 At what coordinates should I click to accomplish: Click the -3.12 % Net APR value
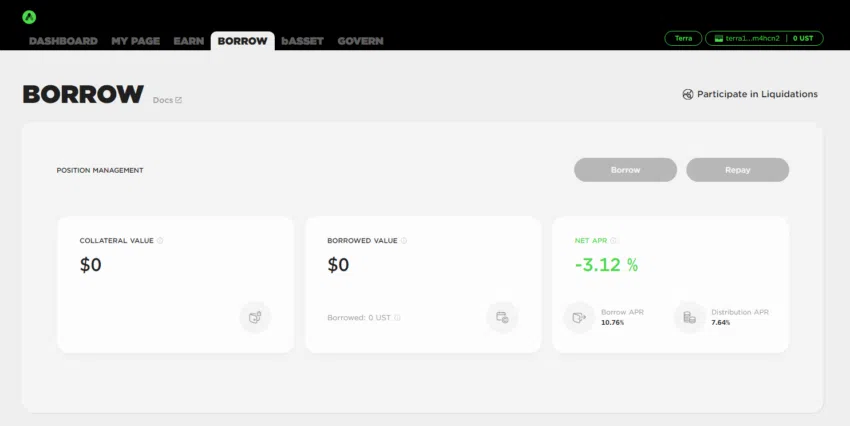[606, 264]
